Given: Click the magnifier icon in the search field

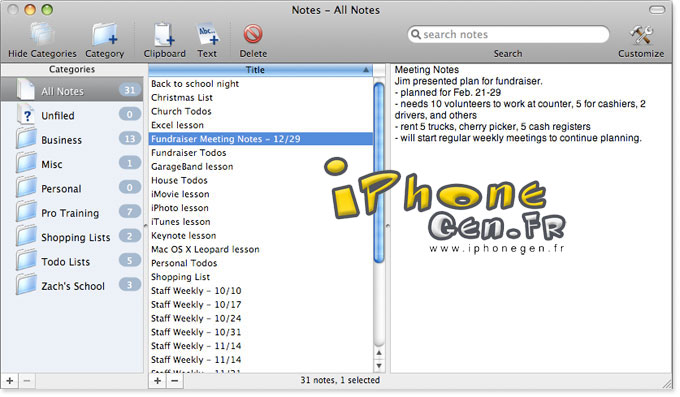Looking at the screenshot, I should (x=415, y=34).
